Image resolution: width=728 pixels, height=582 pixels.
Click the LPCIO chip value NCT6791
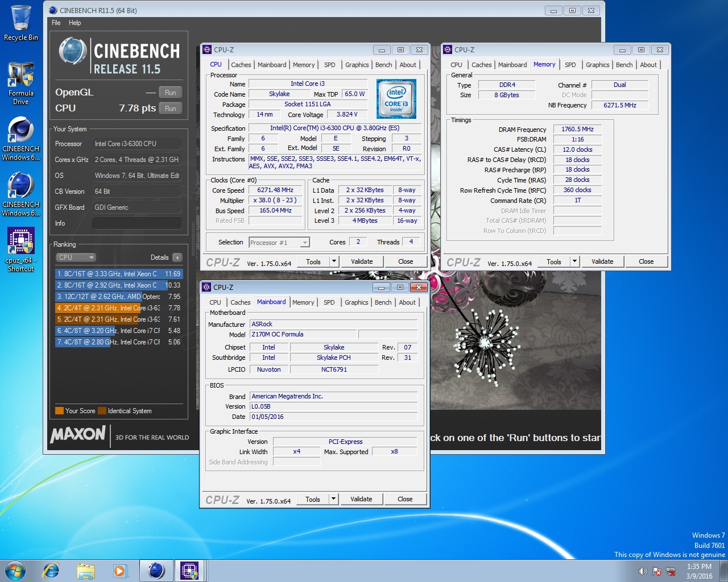(334, 369)
